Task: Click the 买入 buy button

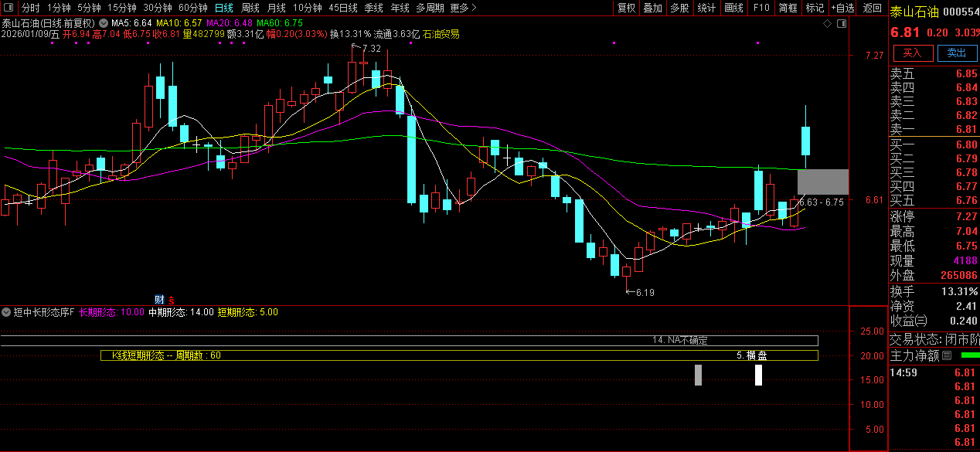Action: coord(913,53)
